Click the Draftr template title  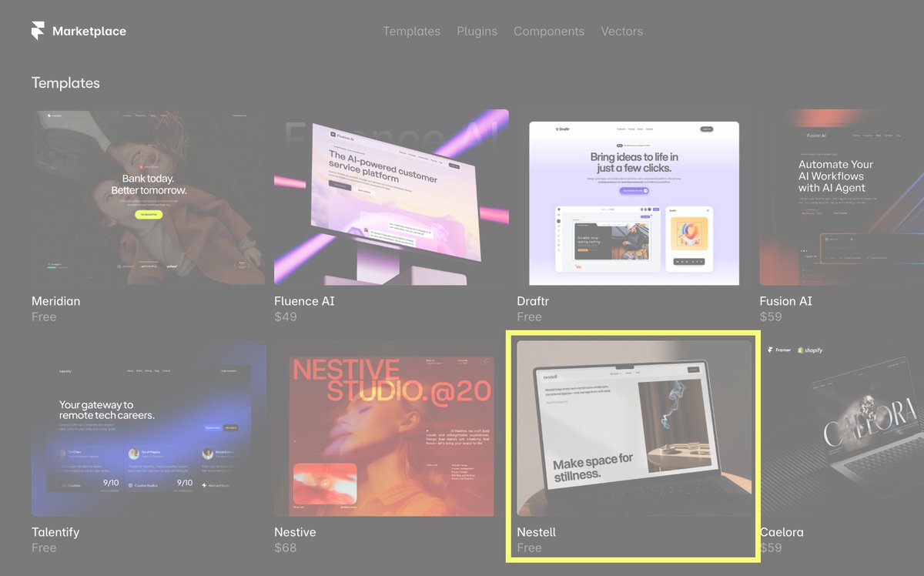[534, 301]
